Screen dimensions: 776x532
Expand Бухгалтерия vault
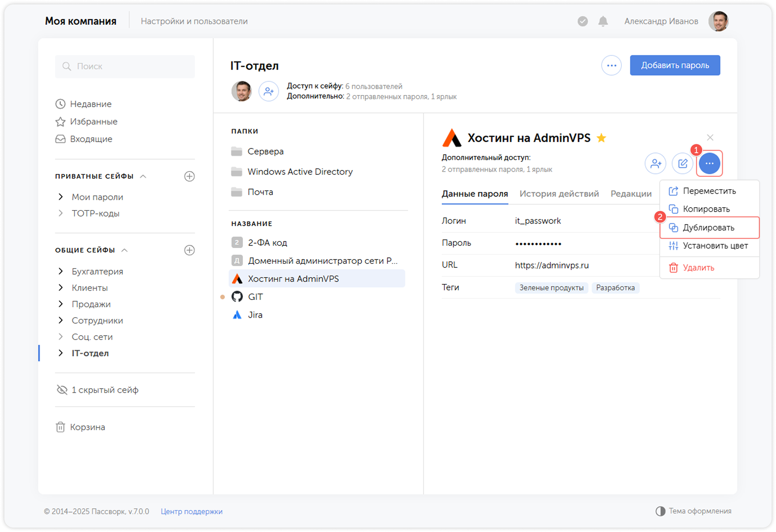tap(61, 271)
